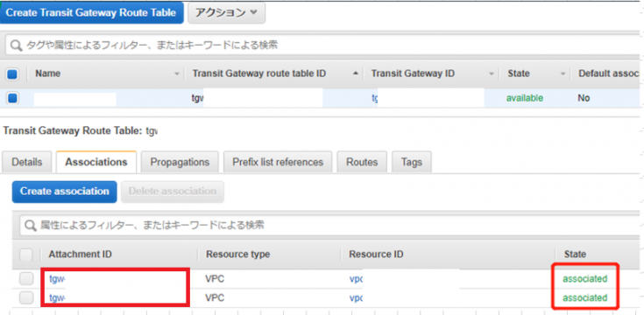The width and height of the screenshot is (644, 315).
Task: Open the アクション dropdown menu
Action: 227,13
